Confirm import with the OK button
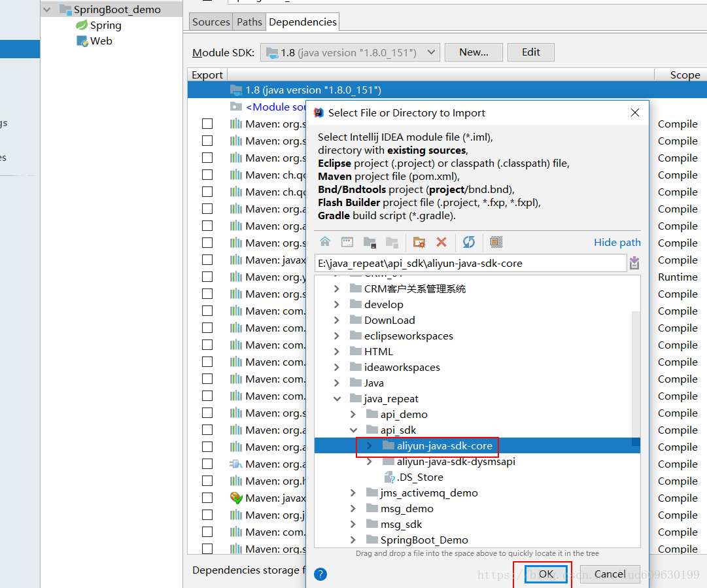 545,574
